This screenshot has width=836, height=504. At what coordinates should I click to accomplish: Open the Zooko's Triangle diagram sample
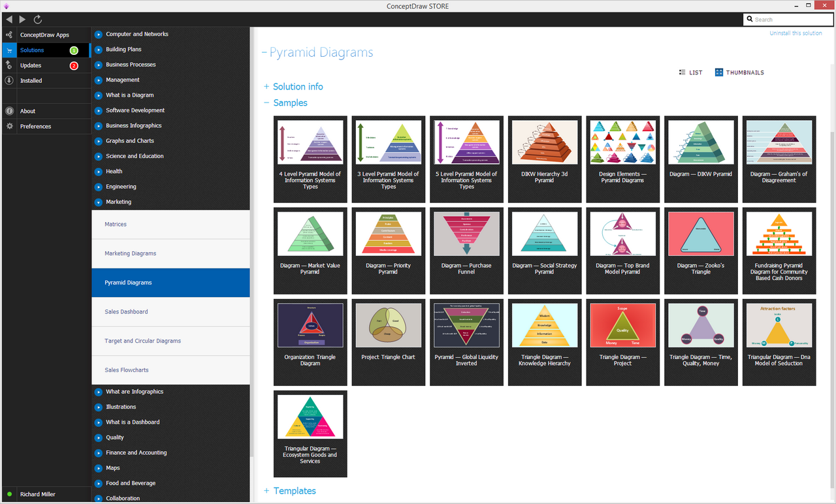[x=701, y=251]
